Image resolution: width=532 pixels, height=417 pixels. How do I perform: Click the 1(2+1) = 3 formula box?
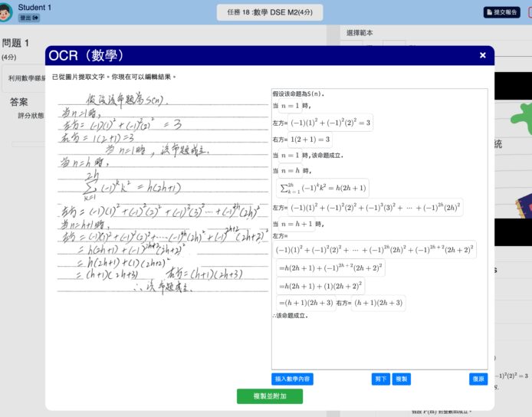(x=310, y=140)
